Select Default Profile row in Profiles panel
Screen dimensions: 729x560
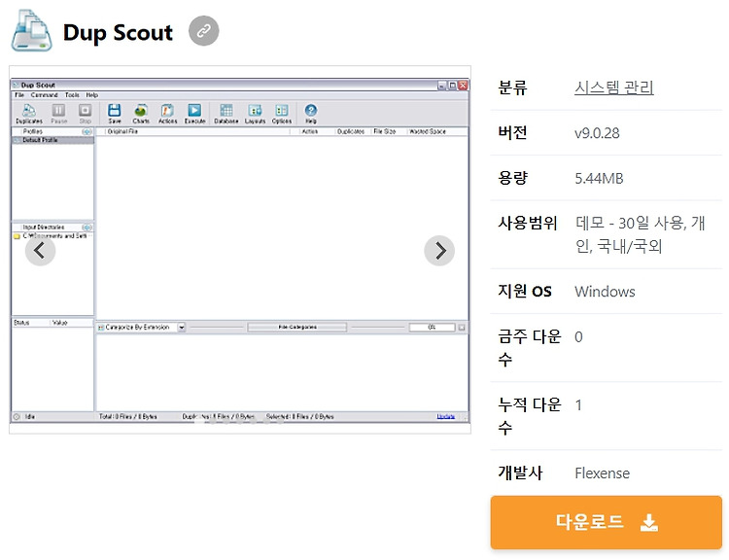coord(52,140)
